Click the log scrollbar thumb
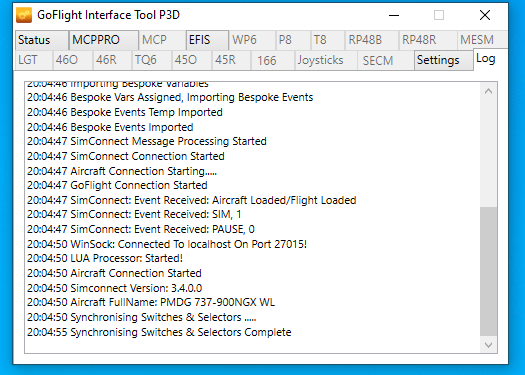 (x=489, y=271)
